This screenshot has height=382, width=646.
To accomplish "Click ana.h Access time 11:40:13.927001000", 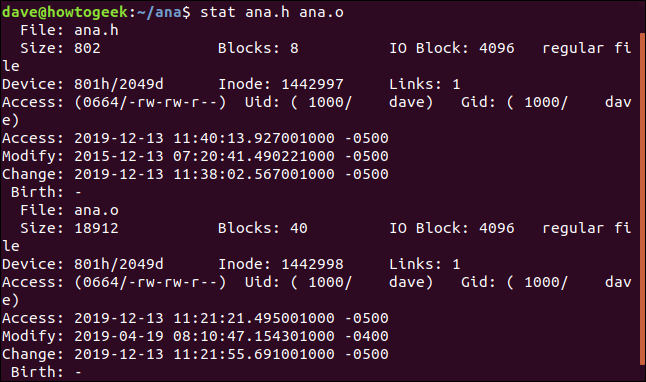I will click(254, 138).
